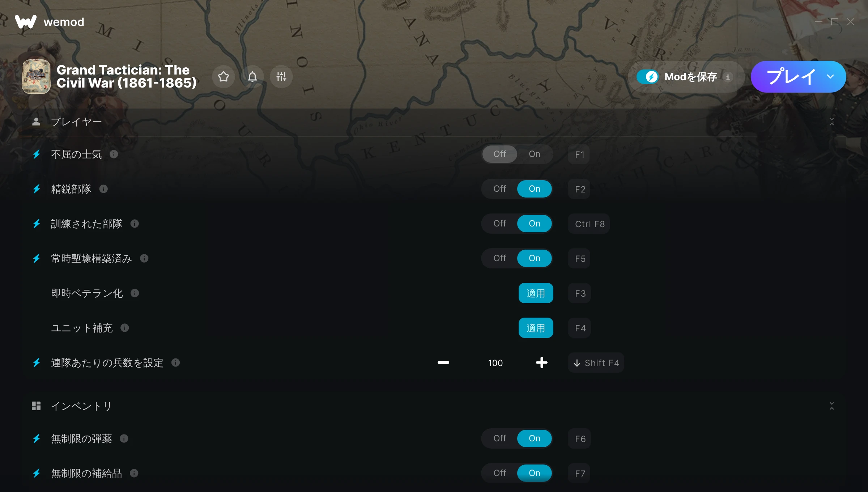This screenshot has width=868, height=492.
Task: Collapse the インベントリ section
Action: tap(832, 406)
